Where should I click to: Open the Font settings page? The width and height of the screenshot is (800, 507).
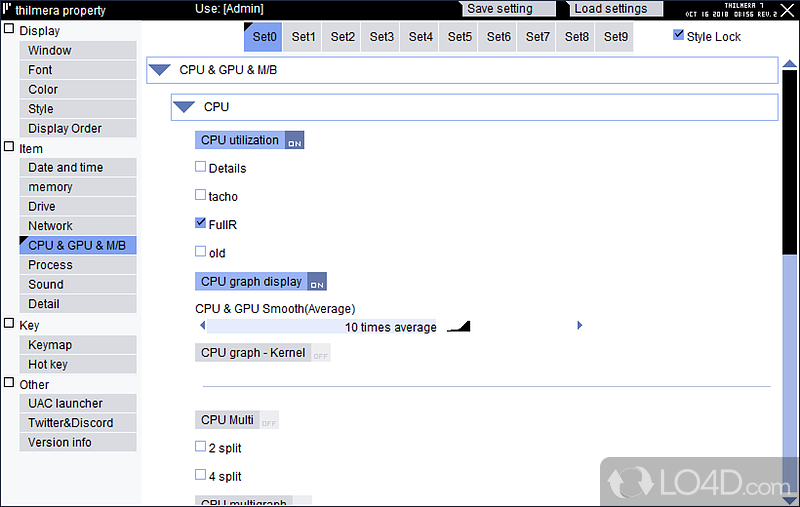[78, 70]
